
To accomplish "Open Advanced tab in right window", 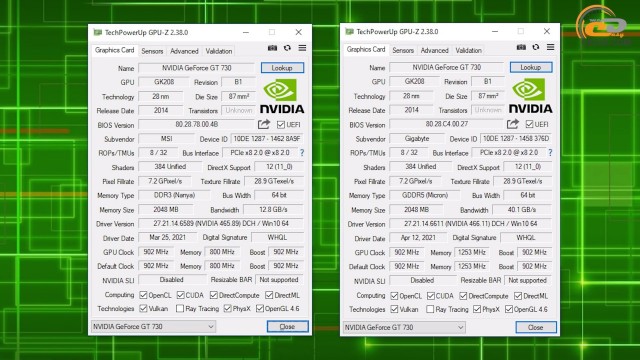I will click(434, 50).
